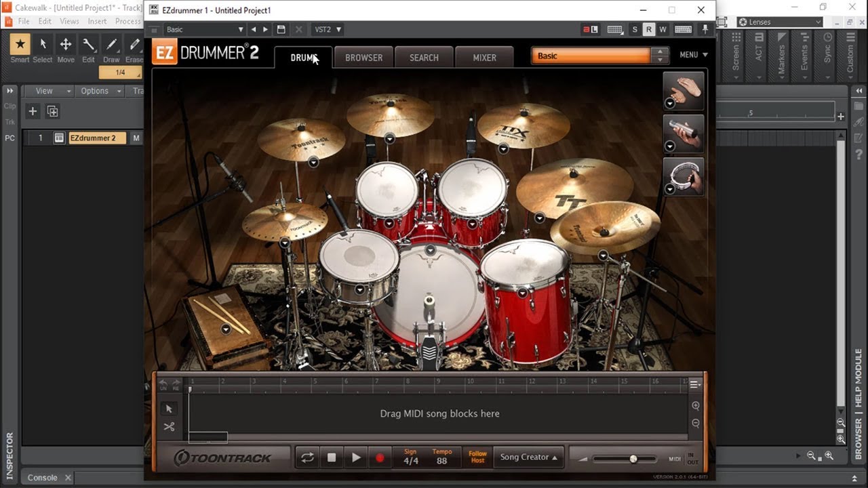Open the hi-hat options arrow
This screenshot has width=868, height=488.
pyautogui.click(x=285, y=242)
